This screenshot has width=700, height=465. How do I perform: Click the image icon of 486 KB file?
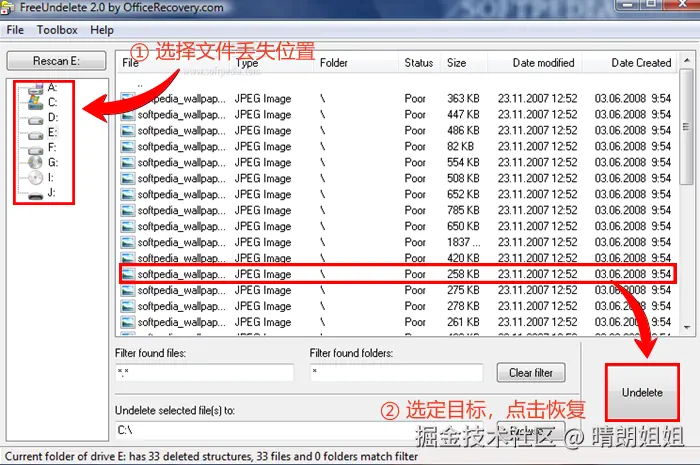pyautogui.click(x=128, y=131)
